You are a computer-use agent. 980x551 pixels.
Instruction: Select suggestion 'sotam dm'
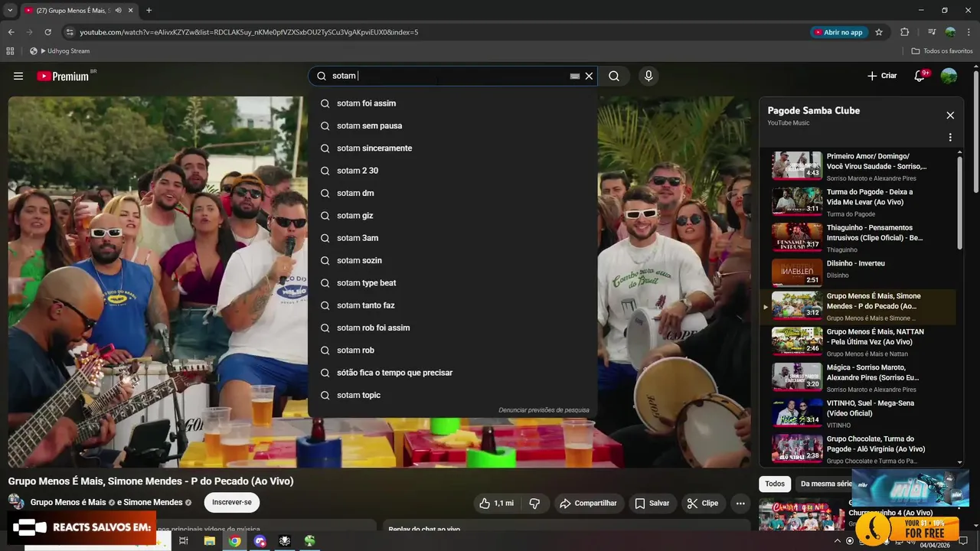coord(452,193)
